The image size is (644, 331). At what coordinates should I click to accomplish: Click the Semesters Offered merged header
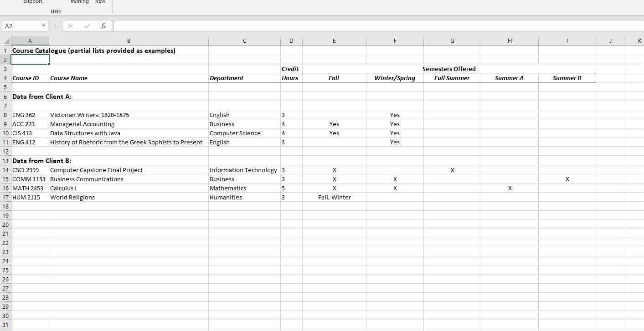pos(449,69)
